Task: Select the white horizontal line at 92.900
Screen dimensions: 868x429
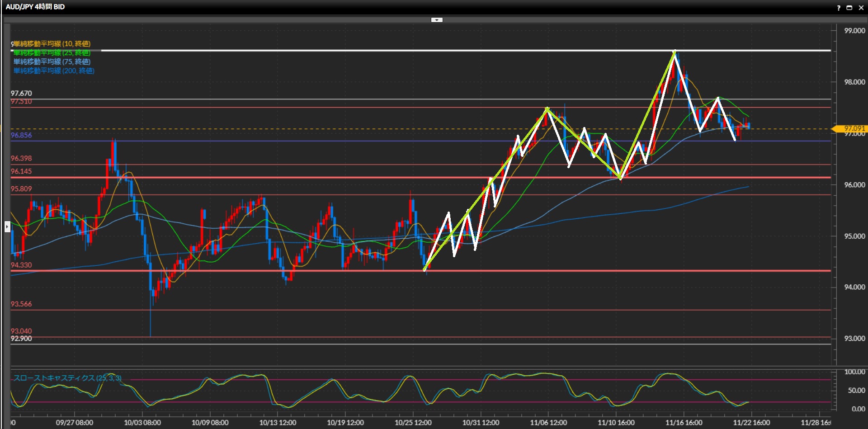Action: tap(316, 344)
